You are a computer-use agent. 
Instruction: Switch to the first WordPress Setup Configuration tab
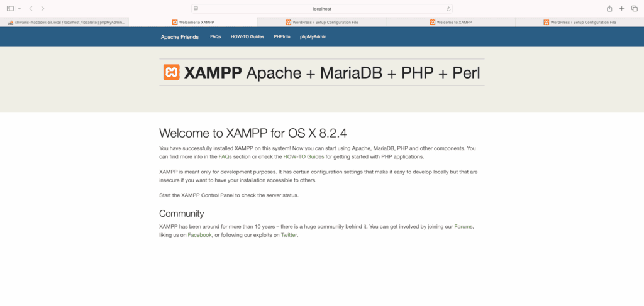coord(321,22)
